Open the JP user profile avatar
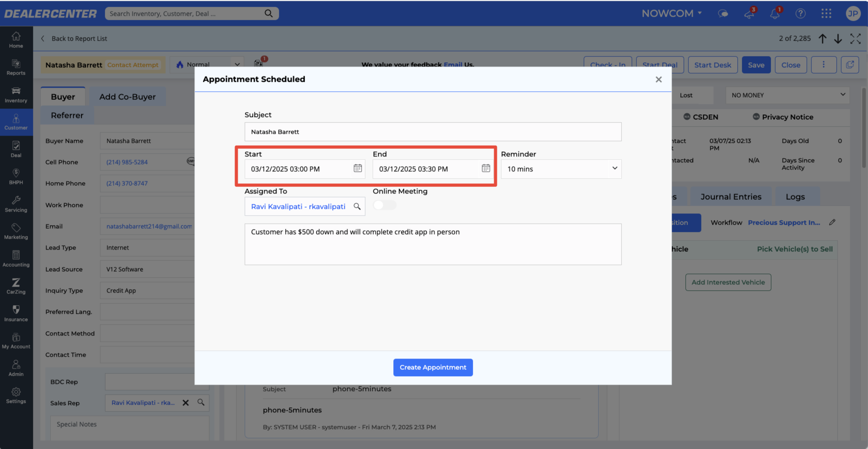This screenshot has height=449, width=868. pos(853,13)
